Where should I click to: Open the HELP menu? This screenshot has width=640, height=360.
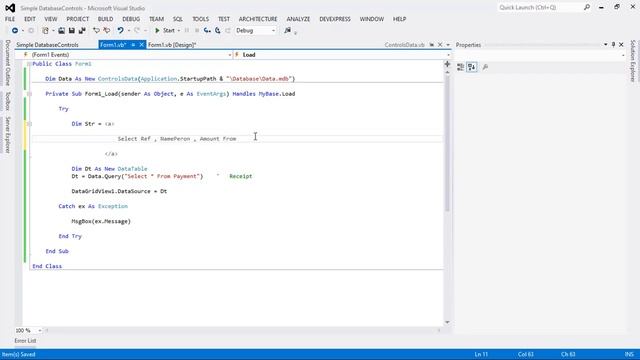400,19
